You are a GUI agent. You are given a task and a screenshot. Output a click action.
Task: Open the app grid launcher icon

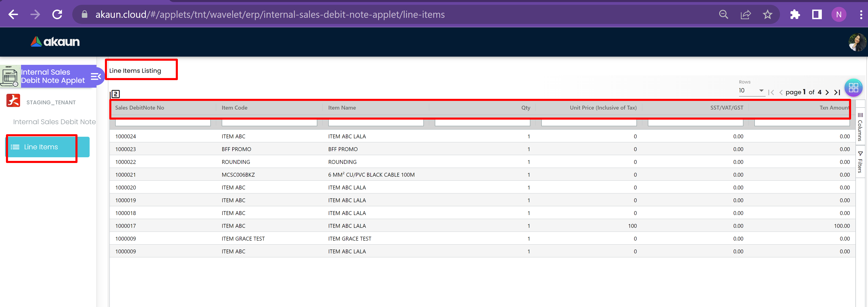[853, 88]
